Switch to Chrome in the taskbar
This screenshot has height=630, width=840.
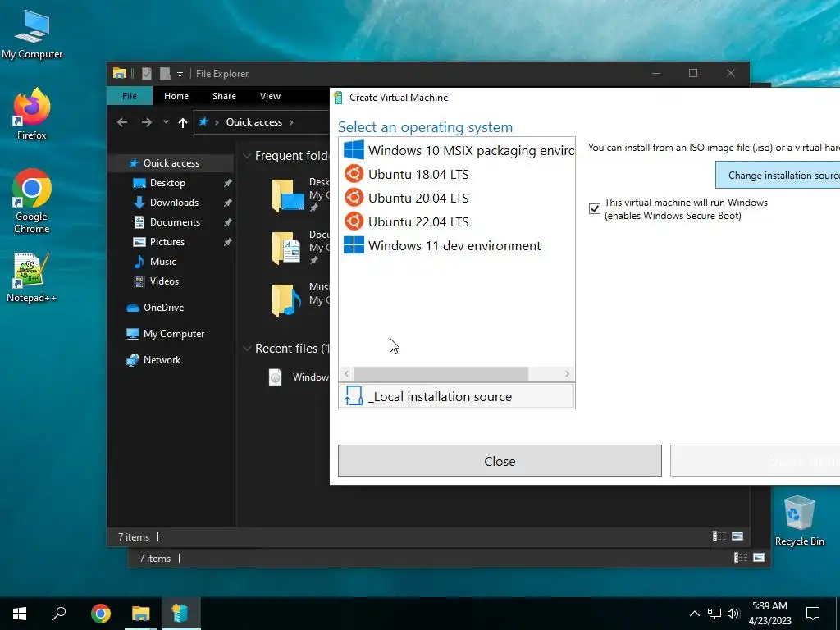(101, 614)
